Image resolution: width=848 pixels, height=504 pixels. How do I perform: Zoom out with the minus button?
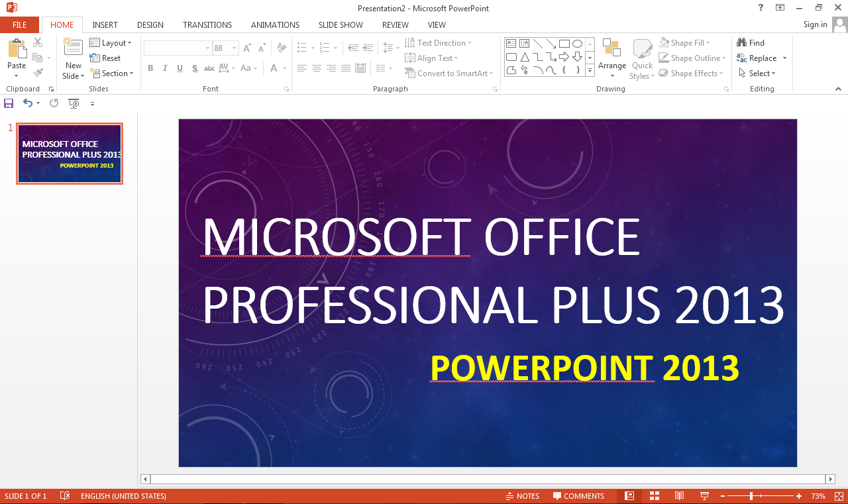tap(721, 496)
